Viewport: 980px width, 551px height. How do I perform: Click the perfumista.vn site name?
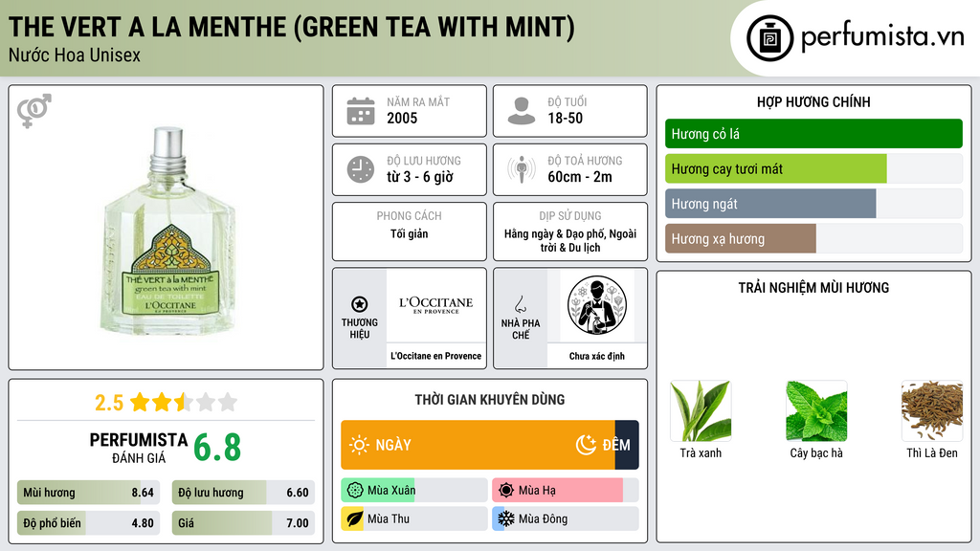pyautogui.click(x=882, y=36)
